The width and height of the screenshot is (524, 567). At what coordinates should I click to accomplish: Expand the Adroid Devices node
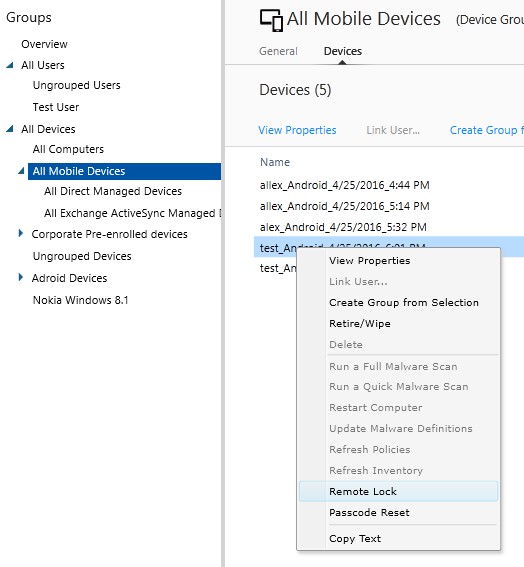coord(21,277)
